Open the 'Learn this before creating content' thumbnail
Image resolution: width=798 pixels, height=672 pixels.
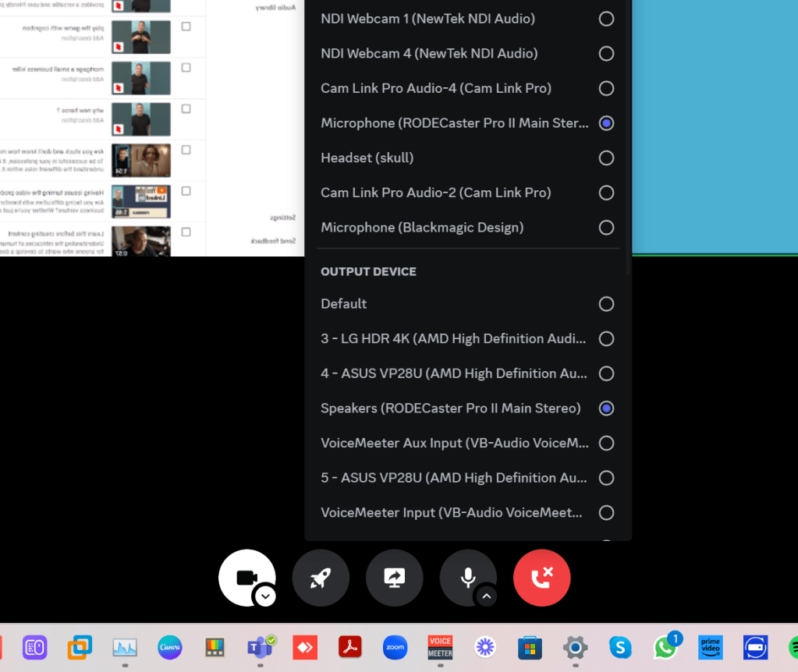141,241
